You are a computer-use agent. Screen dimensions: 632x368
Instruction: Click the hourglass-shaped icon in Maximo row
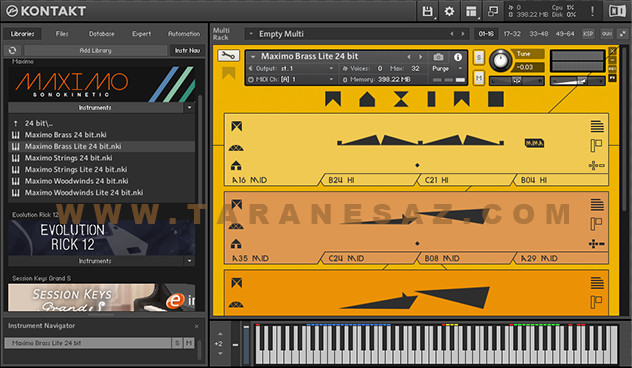(x=401, y=99)
